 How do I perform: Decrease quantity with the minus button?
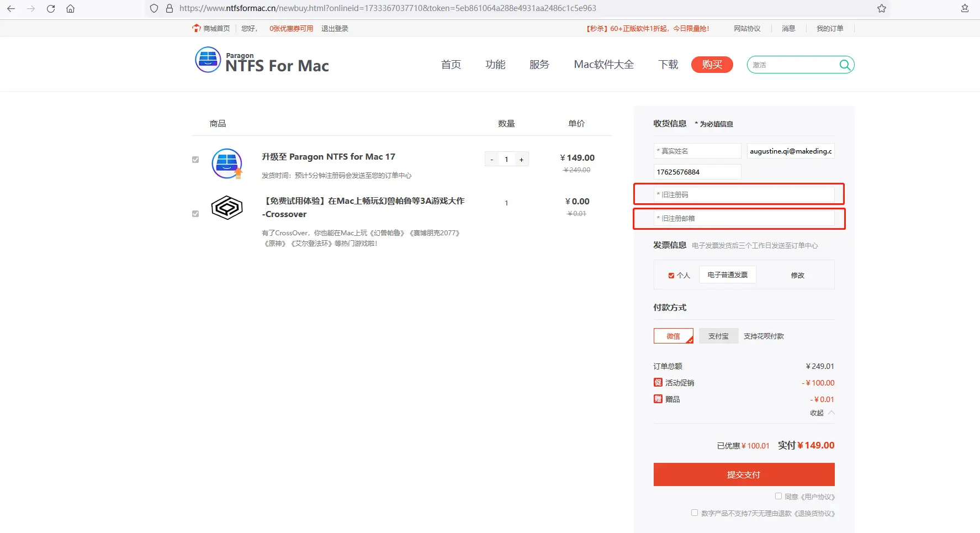[x=492, y=160]
